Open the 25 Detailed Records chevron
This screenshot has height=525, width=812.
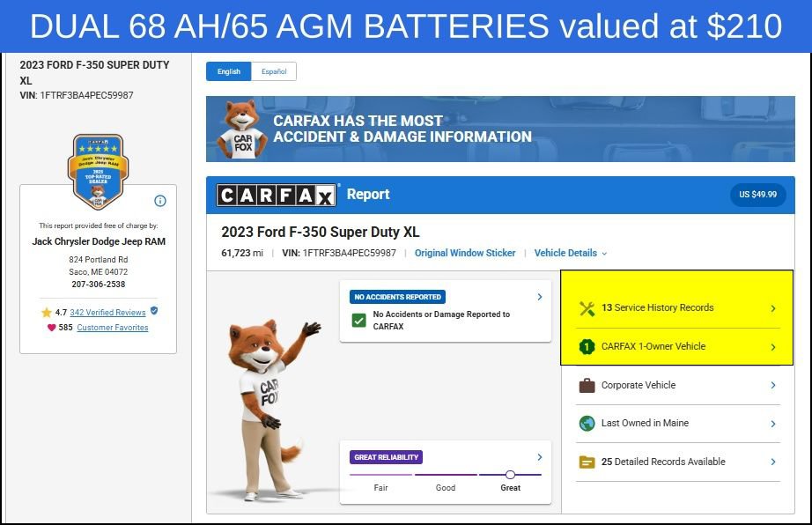(772, 462)
